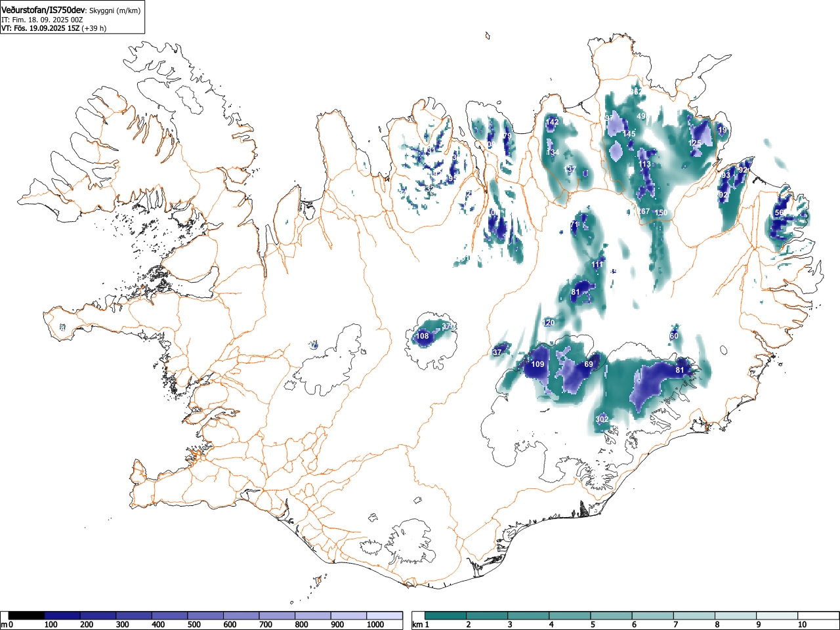This screenshot has width=840, height=630.
Task: Click the 300–400 m legend swatch
Action: (134, 616)
